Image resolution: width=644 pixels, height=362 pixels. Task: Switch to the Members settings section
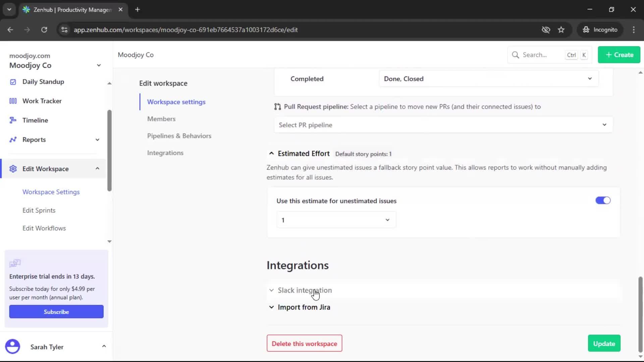point(161,119)
